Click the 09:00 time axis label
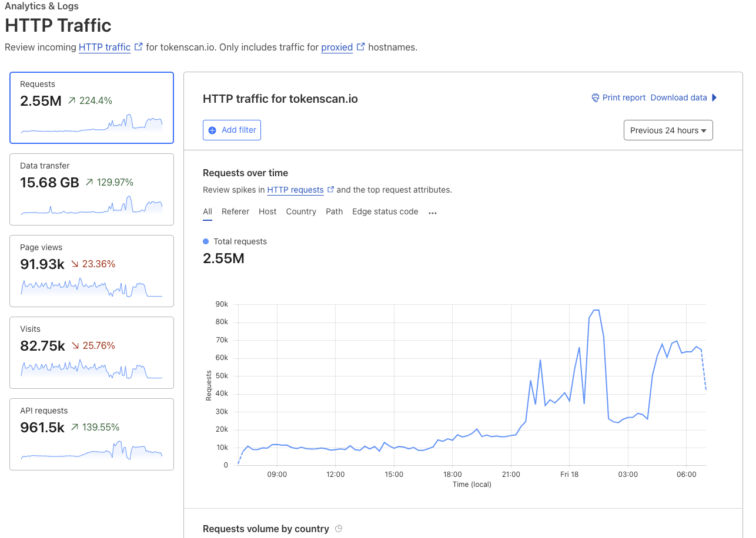Image resolution: width=756 pixels, height=538 pixels. [x=277, y=474]
